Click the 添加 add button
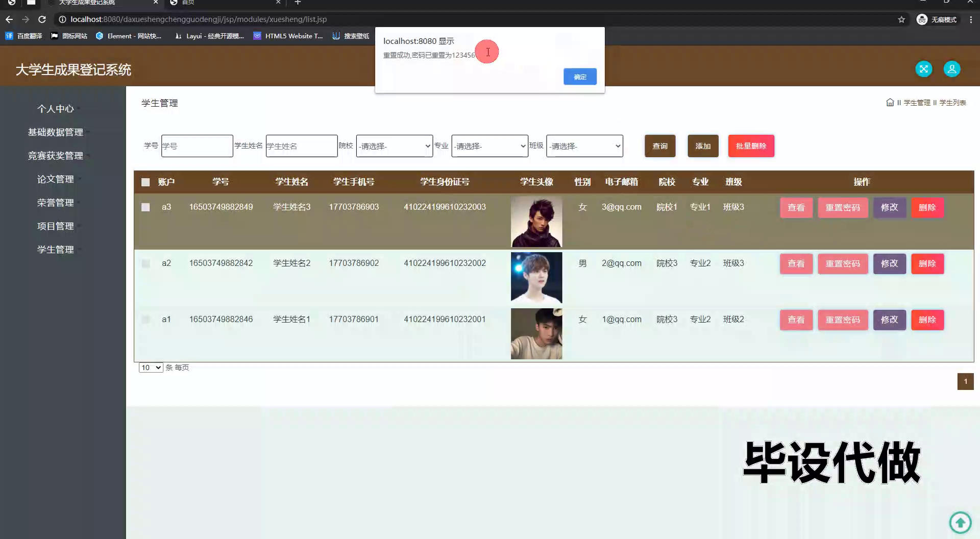 coord(703,146)
